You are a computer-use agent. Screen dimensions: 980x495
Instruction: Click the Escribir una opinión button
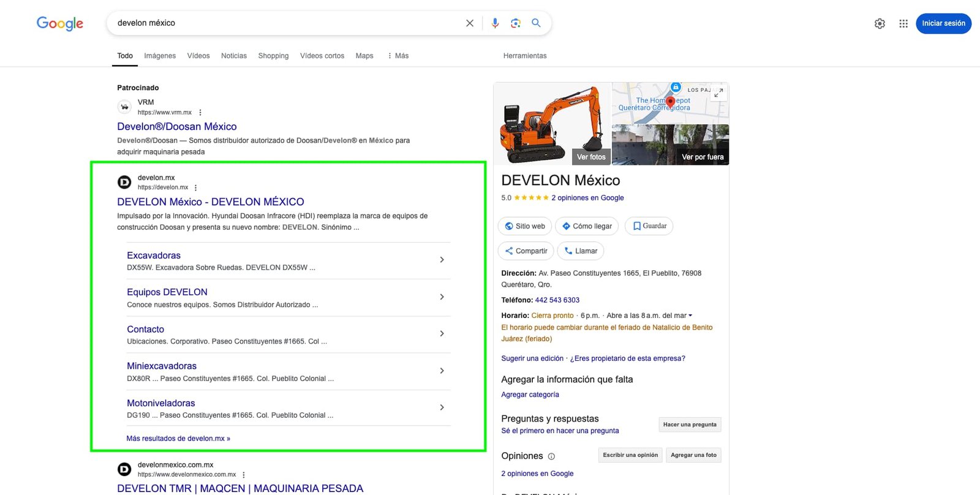coord(630,455)
